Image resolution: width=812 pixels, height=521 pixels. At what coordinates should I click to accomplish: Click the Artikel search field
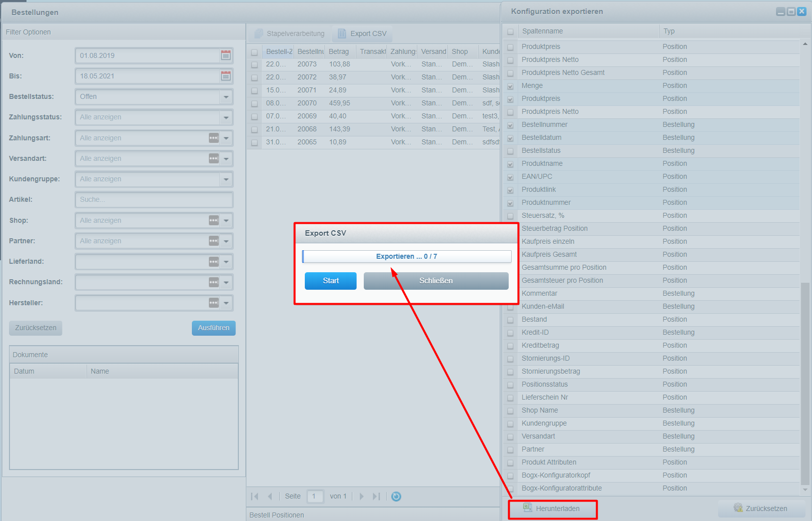(x=154, y=199)
